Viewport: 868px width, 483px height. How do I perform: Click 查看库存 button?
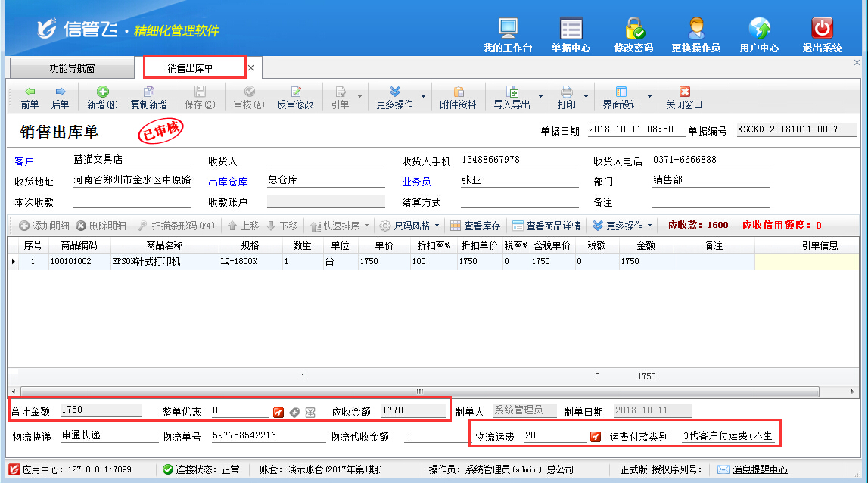(475, 226)
